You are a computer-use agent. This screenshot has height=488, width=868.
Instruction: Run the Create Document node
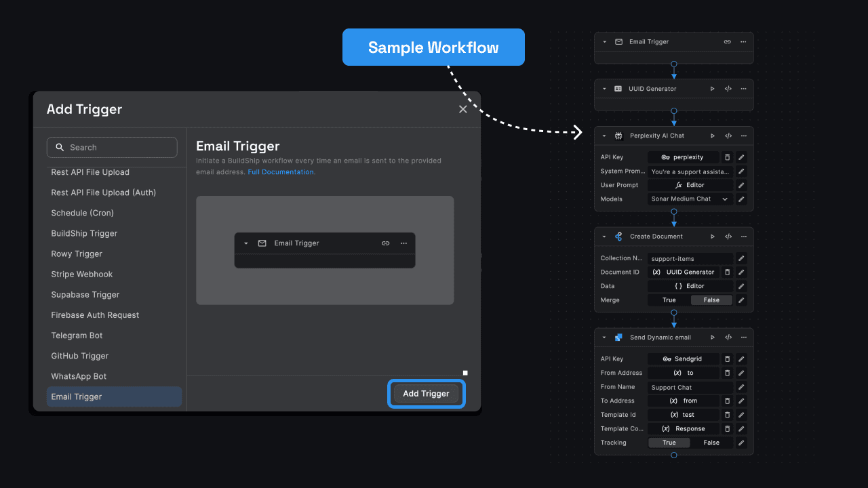point(712,237)
